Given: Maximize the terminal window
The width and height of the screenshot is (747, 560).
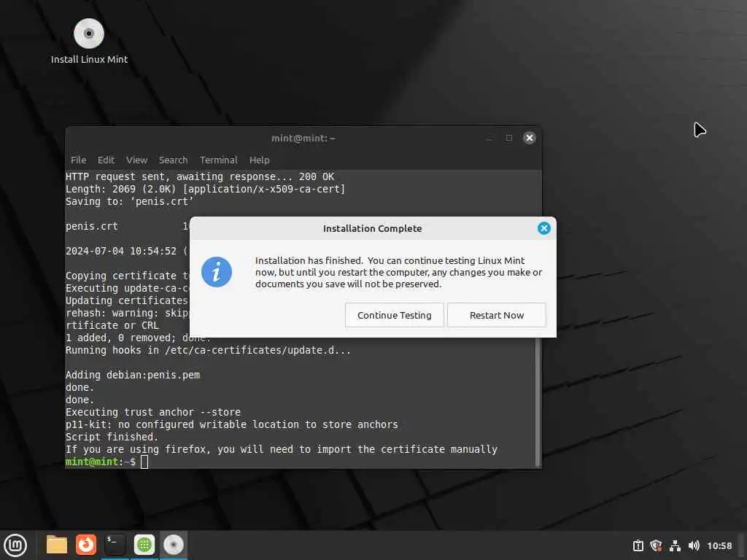Looking at the screenshot, I should [x=508, y=138].
